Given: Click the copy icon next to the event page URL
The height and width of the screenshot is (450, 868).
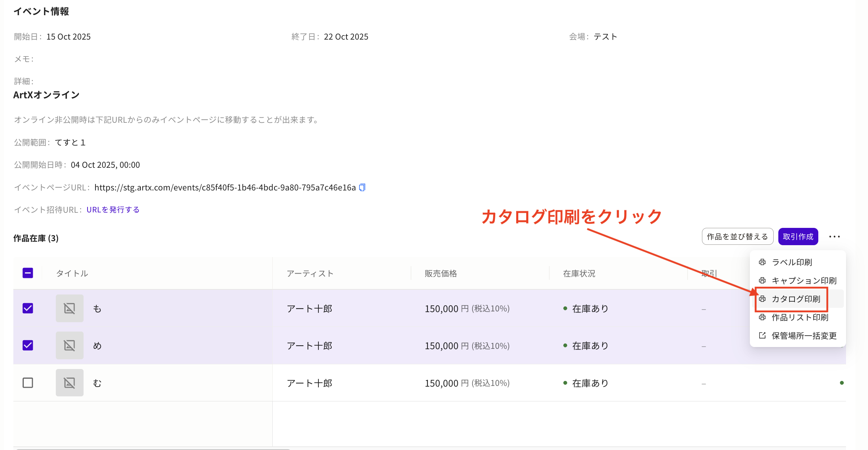Looking at the screenshot, I should point(362,188).
